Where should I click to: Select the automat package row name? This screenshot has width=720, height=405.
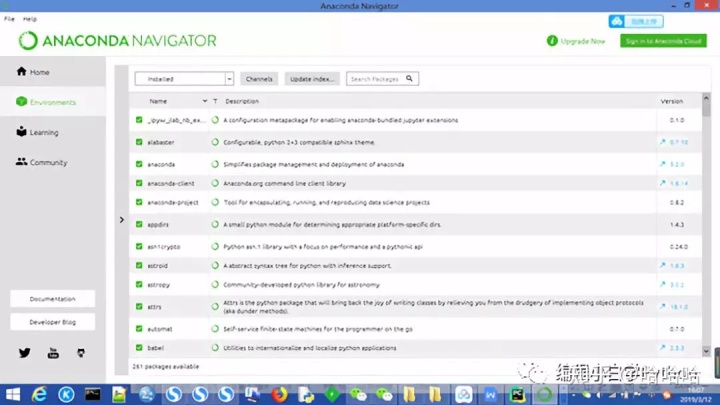159,329
